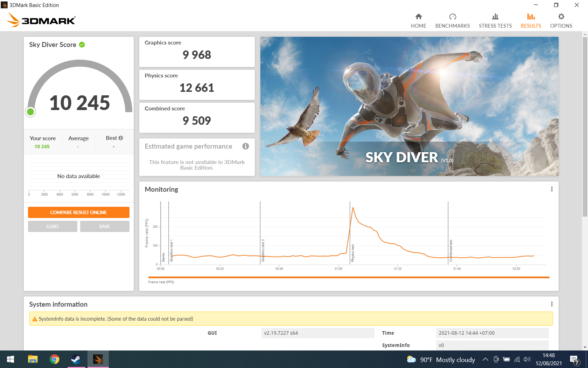Screen dimensions: 588x368
Task: Go to the BENCHMARKS tab
Action: (452, 21)
